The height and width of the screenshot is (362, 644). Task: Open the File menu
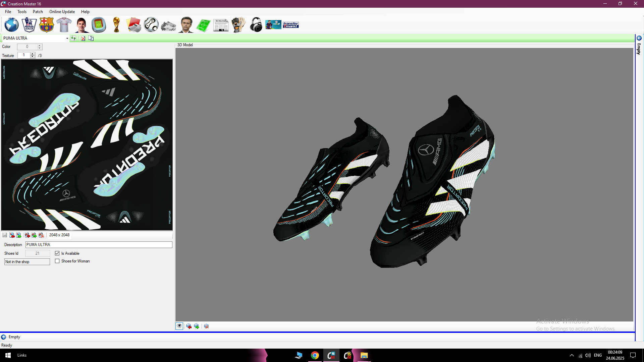[8, 12]
